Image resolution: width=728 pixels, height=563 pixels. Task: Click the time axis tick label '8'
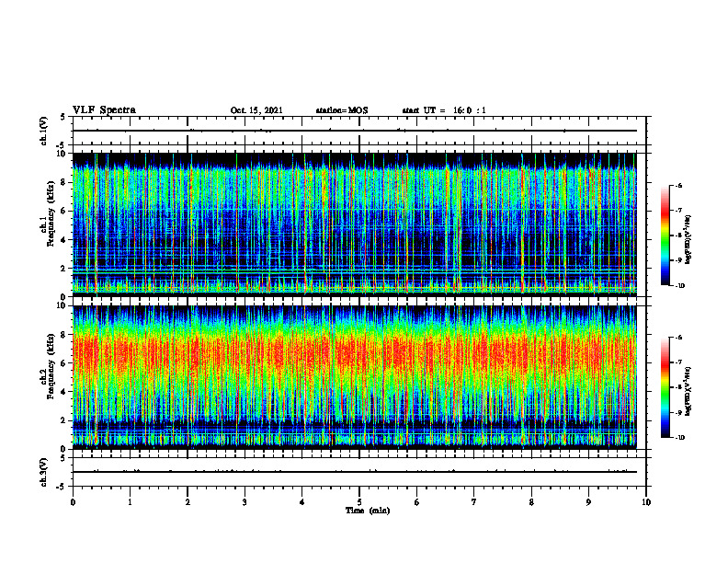pos(531,501)
